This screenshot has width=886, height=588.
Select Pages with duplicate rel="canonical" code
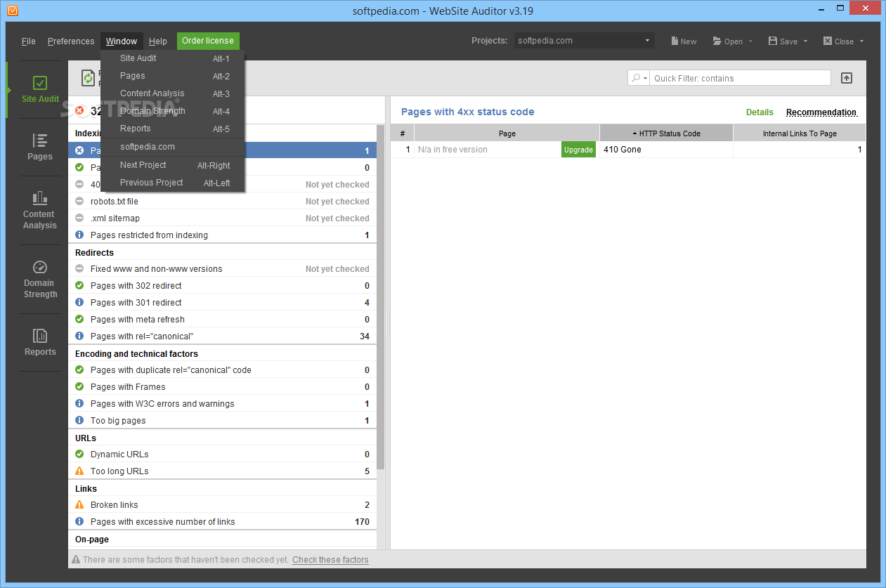[223, 370]
